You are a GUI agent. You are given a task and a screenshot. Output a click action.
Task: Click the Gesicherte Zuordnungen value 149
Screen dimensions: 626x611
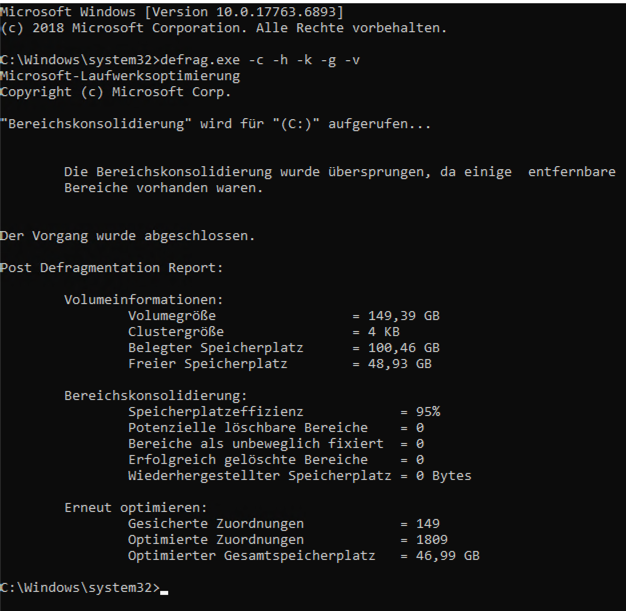[x=428, y=523]
